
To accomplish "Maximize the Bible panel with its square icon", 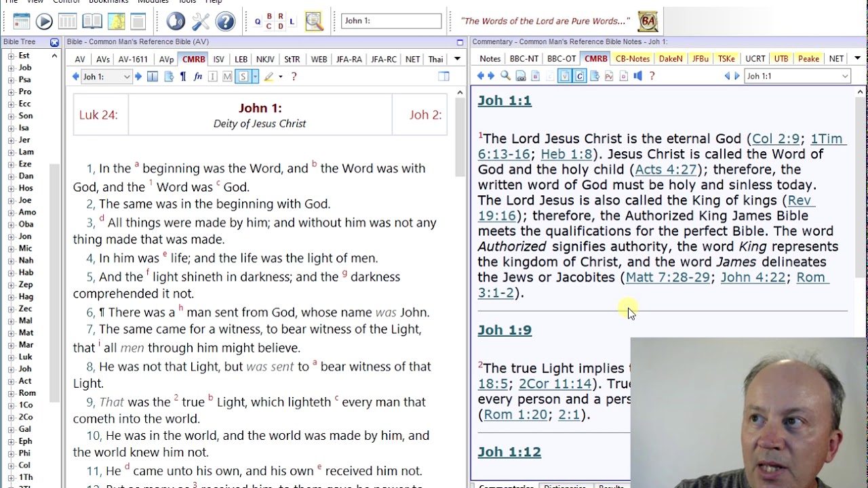I will pyautogui.click(x=460, y=42).
